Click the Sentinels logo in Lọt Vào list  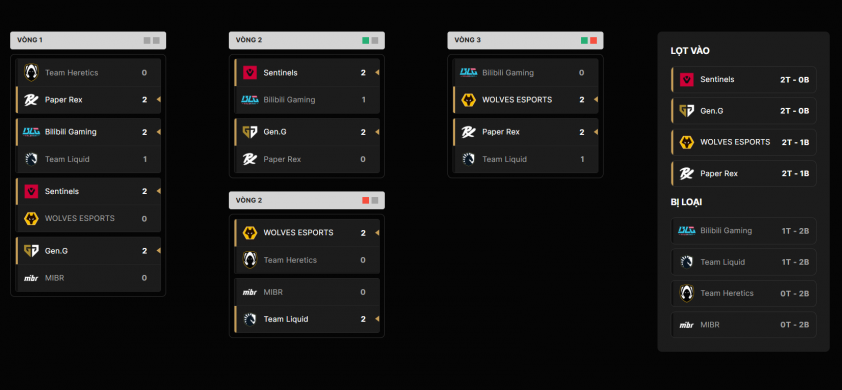(x=687, y=80)
